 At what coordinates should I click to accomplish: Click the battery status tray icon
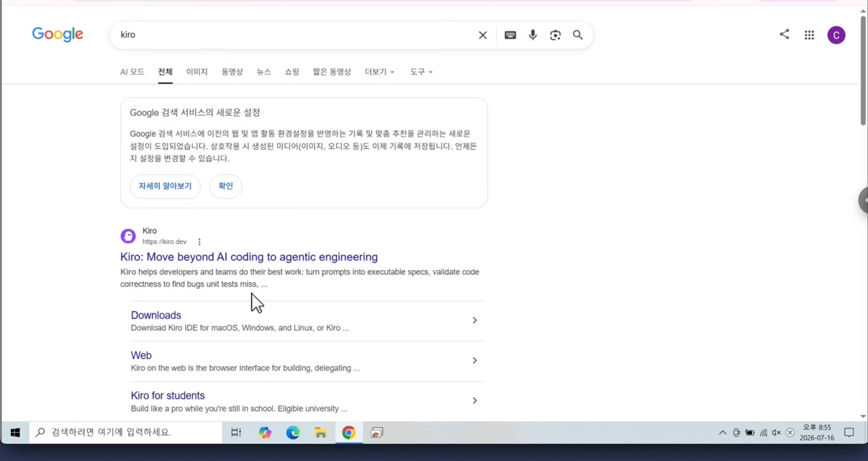[749, 433]
